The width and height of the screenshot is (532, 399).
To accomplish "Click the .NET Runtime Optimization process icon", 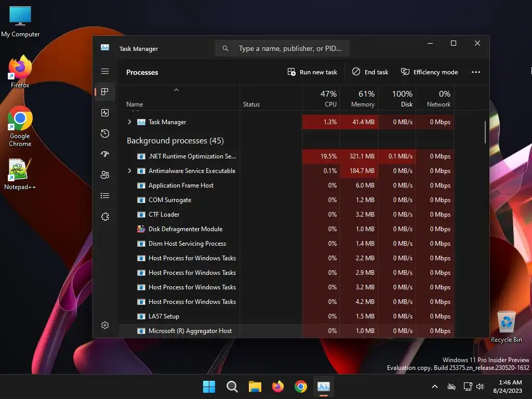I will click(141, 156).
